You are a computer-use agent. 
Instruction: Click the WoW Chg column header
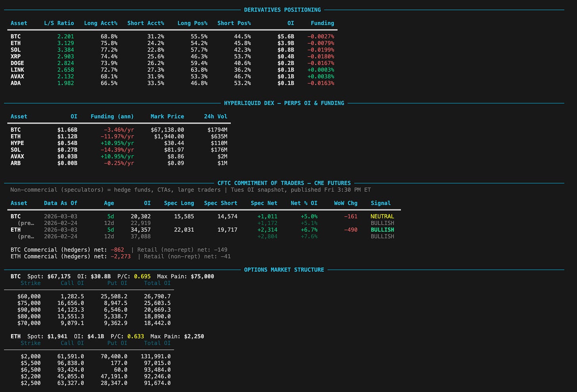point(346,203)
